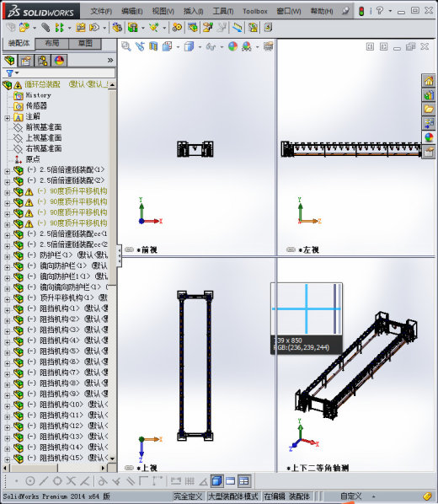The height and width of the screenshot is (504, 438).
Task: Expand the 顶升平移机构<1> component node
Action: point(8,299)
